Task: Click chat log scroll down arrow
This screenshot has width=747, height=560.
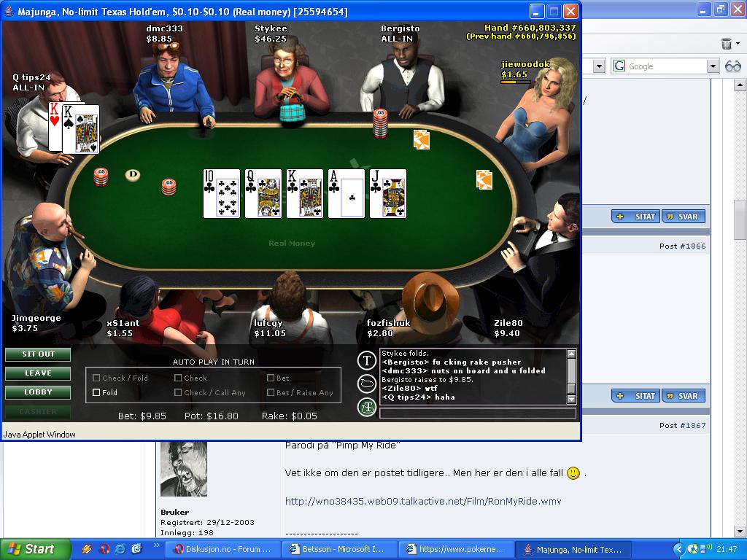Action: [571, 400]
